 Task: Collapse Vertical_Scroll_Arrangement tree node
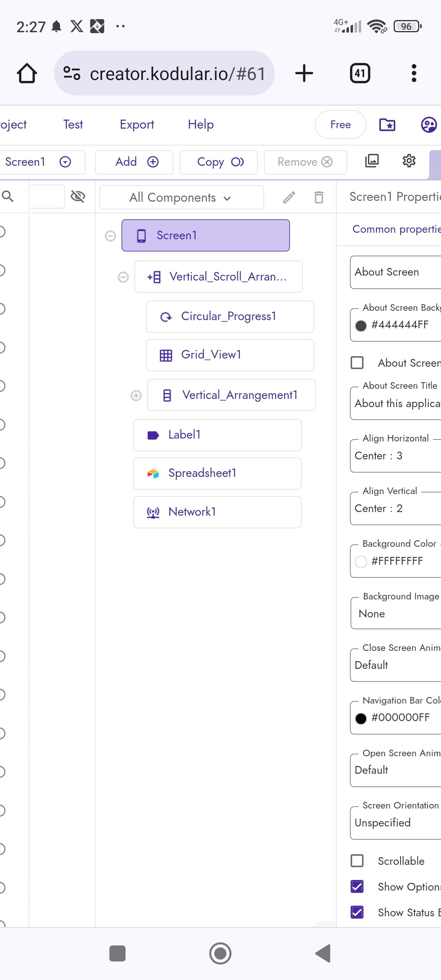[x=123, y=277]
